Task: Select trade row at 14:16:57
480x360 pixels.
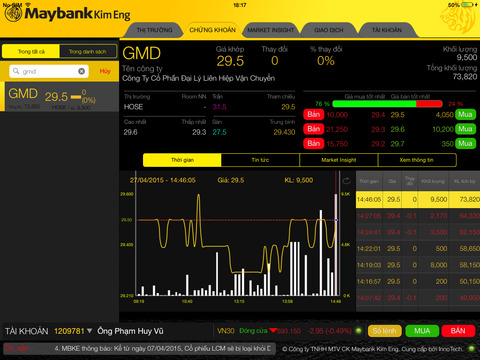Action: tap(418, 282)
